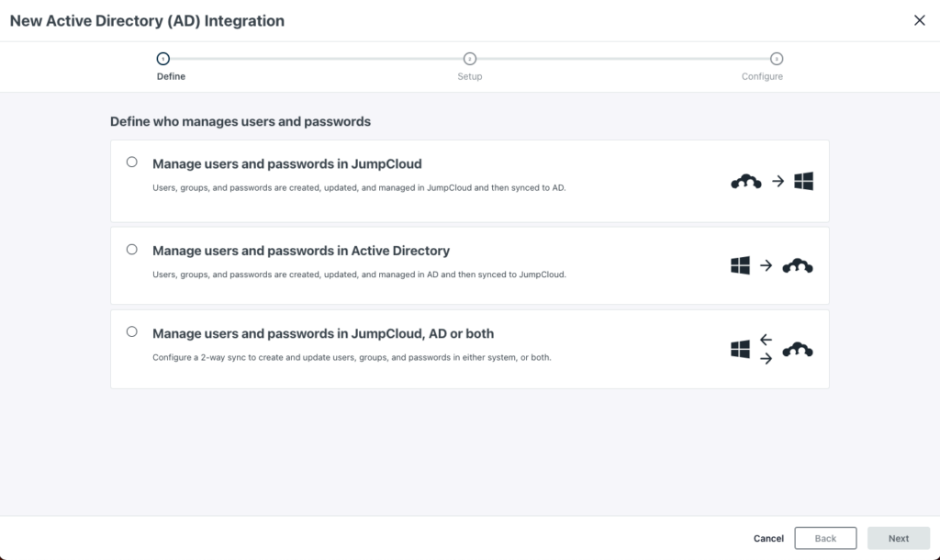Screen dimensions: 940x560
Task: Jump to the Configure step circle
Action: [x=777, y=59]
